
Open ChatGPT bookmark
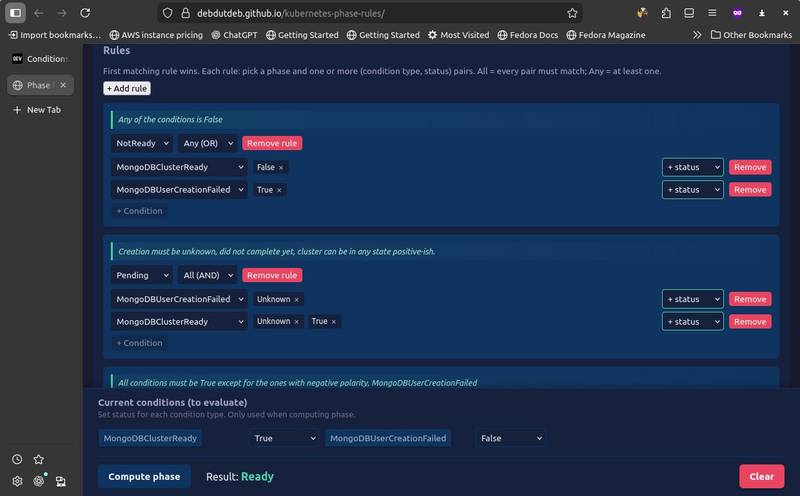point(234,35)
